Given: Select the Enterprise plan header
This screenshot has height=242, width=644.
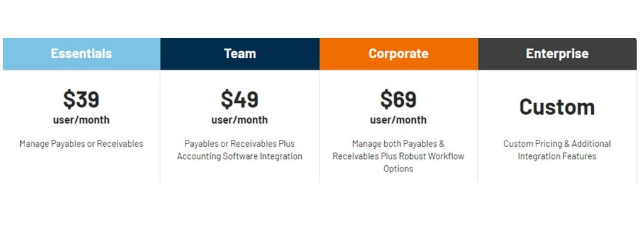Looking at the screenshot, I should point(557,54).
